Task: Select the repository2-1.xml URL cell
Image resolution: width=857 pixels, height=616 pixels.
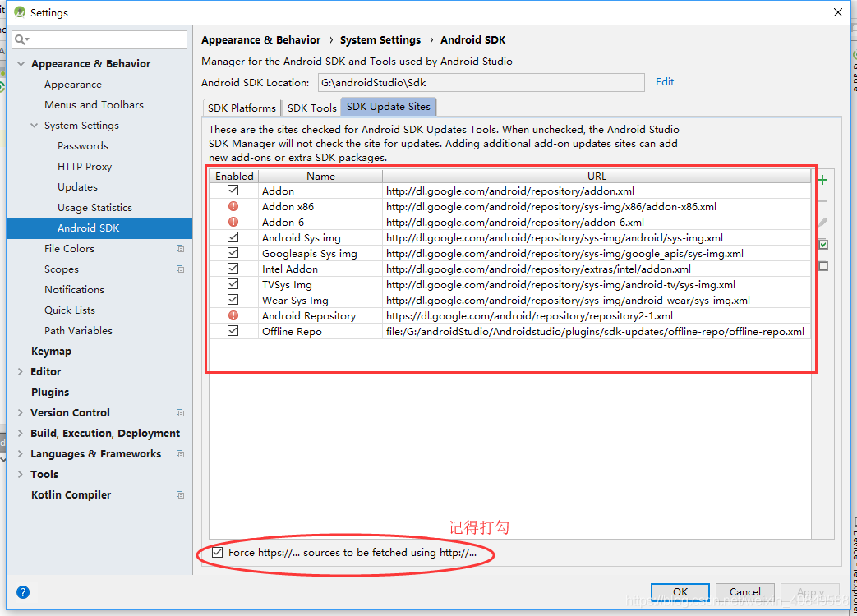Action: pyautogui.click(x=597, y=315)
